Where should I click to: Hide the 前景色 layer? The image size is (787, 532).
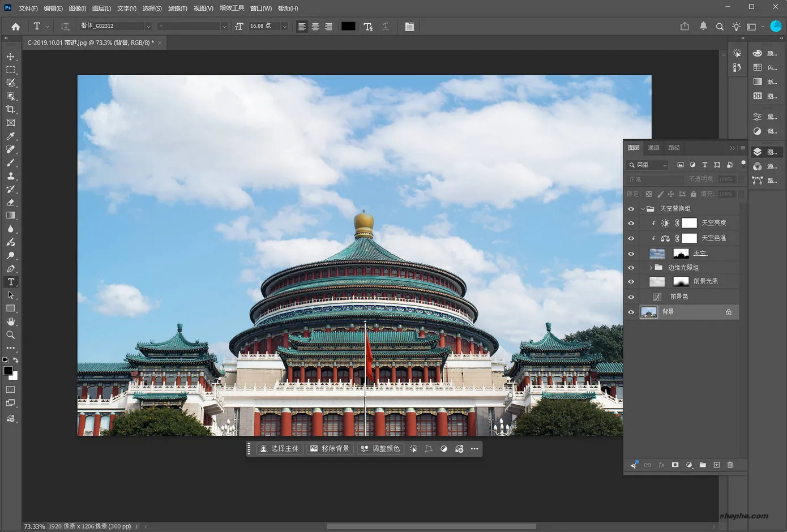point(631,297)
